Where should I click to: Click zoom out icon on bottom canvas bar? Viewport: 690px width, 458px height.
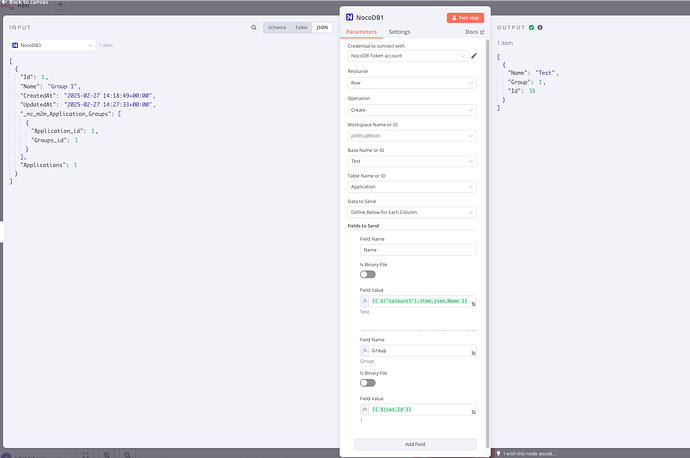pos(127,455)
